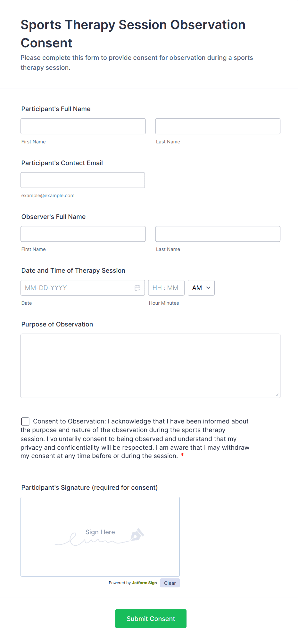Focus the participant's First Name field
298x644 pixels.
[x=83, y=126]
